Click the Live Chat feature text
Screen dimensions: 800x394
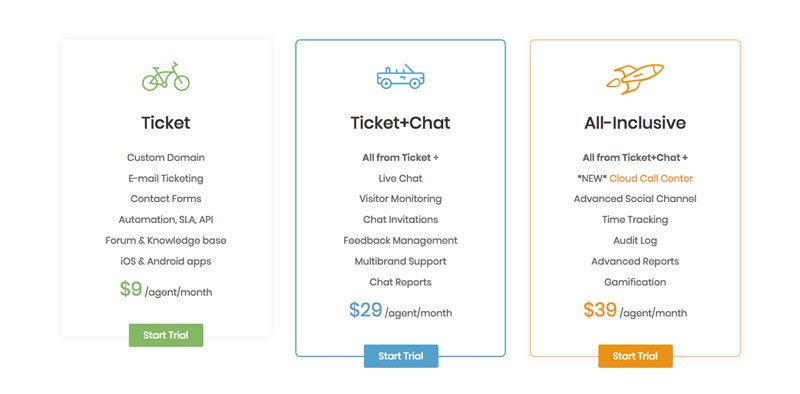click(x=401, y=178)
